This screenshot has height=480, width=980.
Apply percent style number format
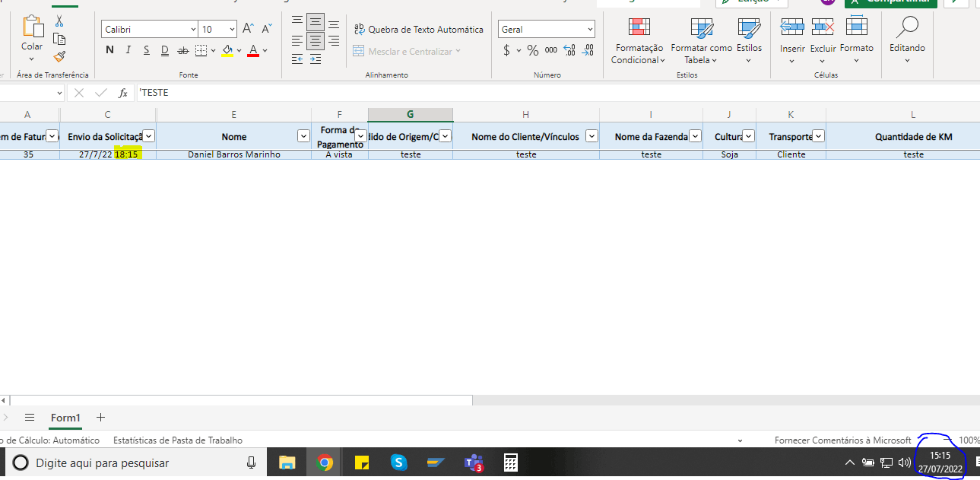point(532,50)
